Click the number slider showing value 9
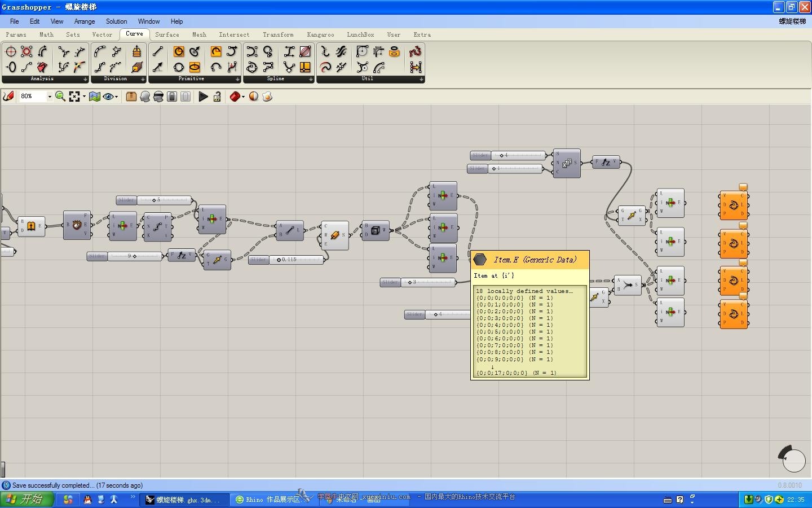This screenshot has width=812, height=508. click(x=125, y=256)
